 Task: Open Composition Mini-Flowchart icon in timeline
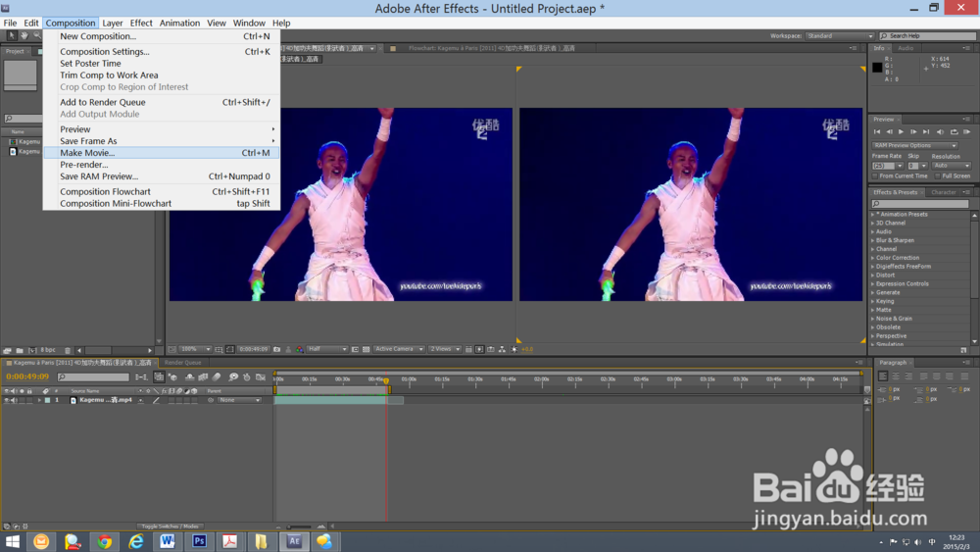click(x=141, y=376)
